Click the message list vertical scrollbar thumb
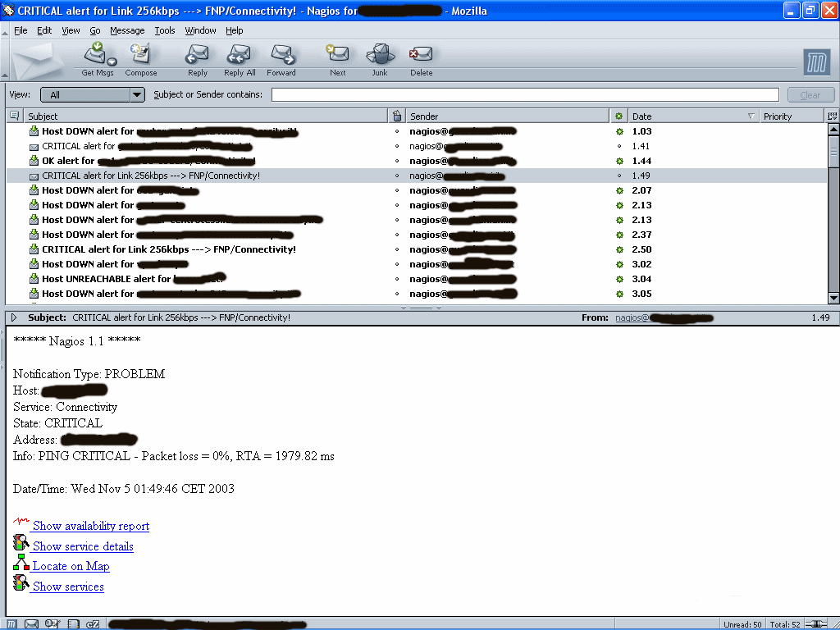Screen dimensions: 840x630 point(833,151)
